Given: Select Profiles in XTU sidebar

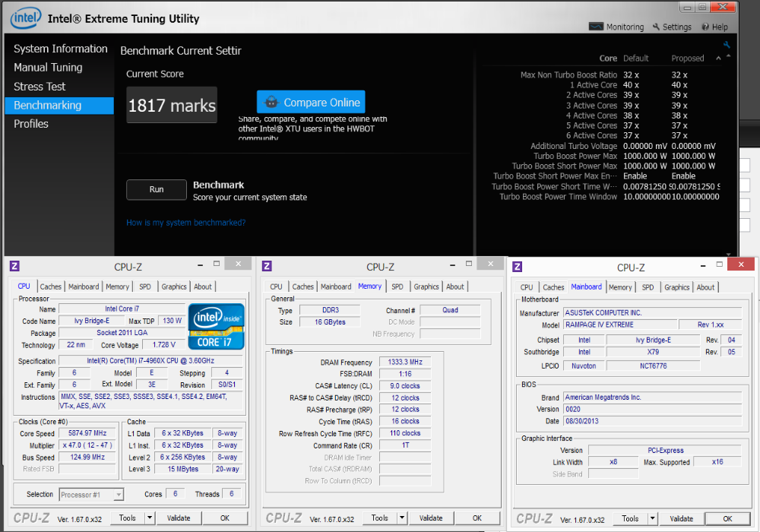Looking at the screenshot, I should (31, 124).
